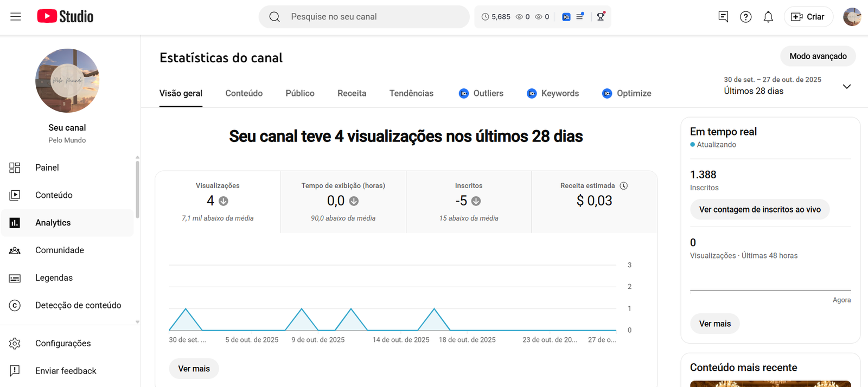Click the '1.388' subscriber count
868x387 pixels.
point(703,175)
